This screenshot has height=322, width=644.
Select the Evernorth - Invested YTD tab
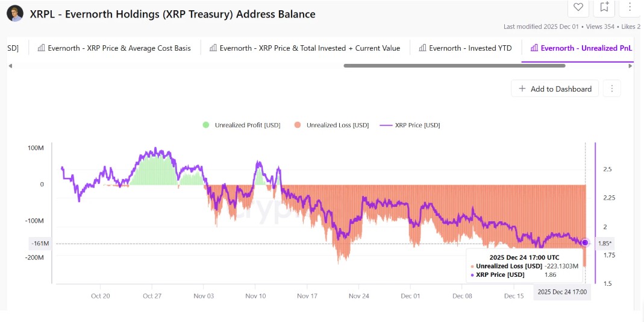(x=465, y=48)
